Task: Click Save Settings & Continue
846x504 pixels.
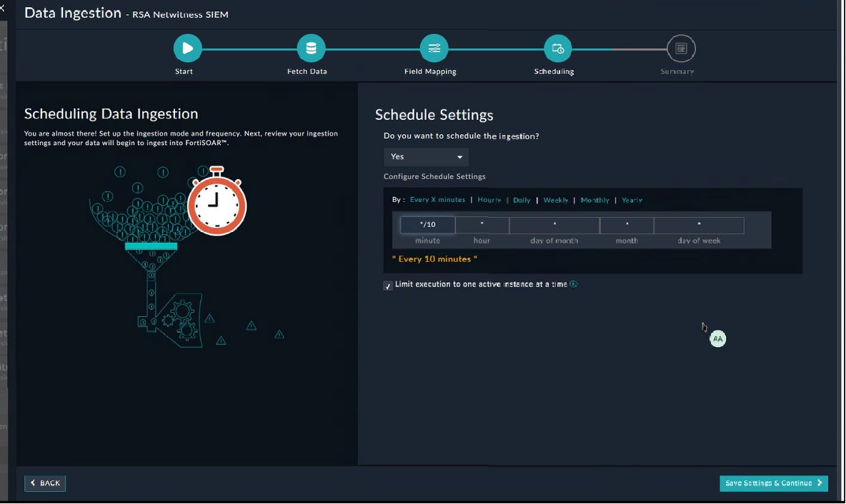Action: pos(773,483)
